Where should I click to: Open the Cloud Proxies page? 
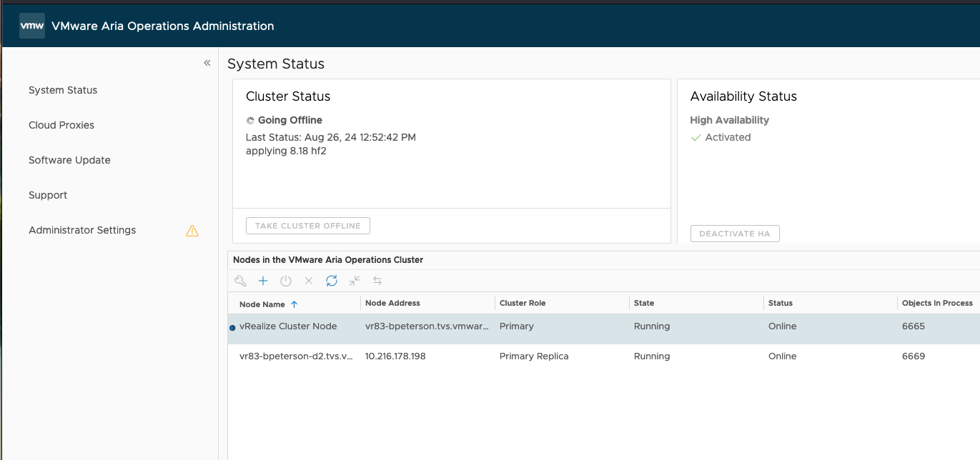[61, 125]
